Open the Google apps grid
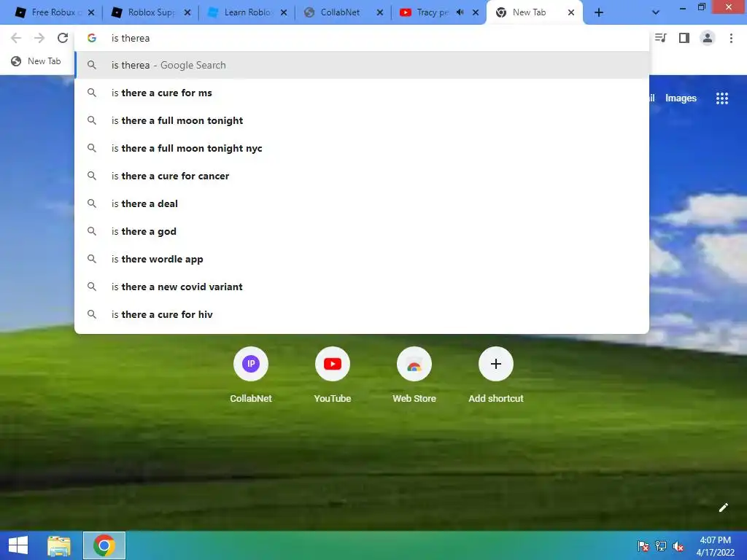 click(x=721, y=98)
